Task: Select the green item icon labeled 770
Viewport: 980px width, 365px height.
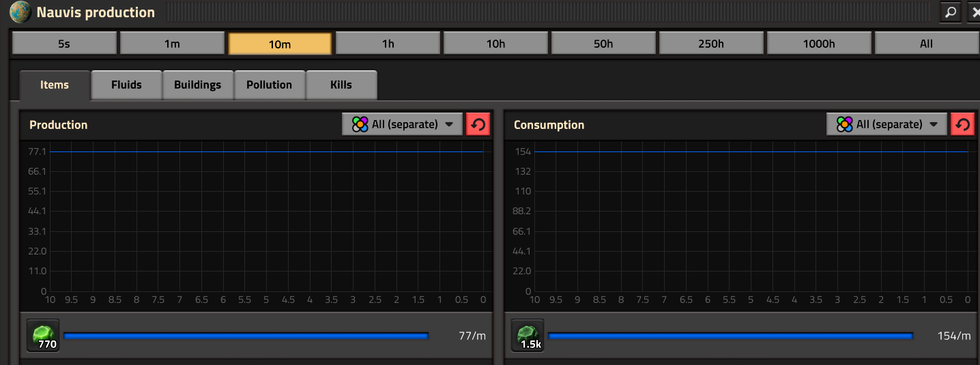Action: tap(43, 336)
